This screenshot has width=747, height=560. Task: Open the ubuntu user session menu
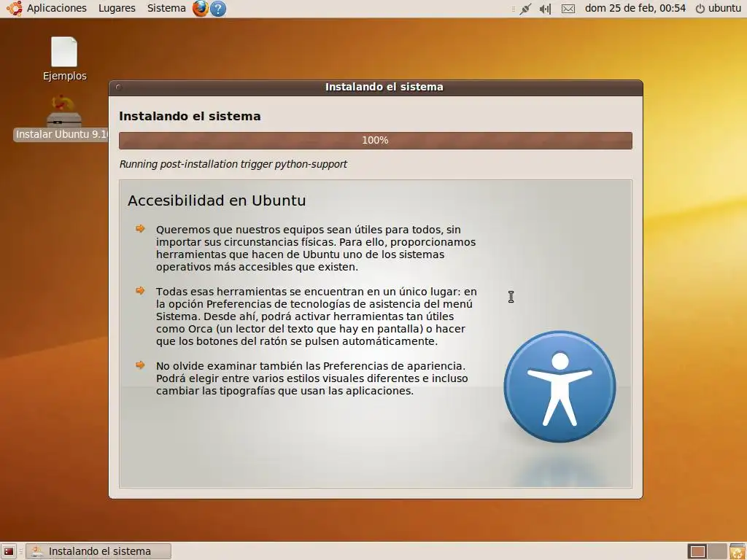click(x=718, y=8)
